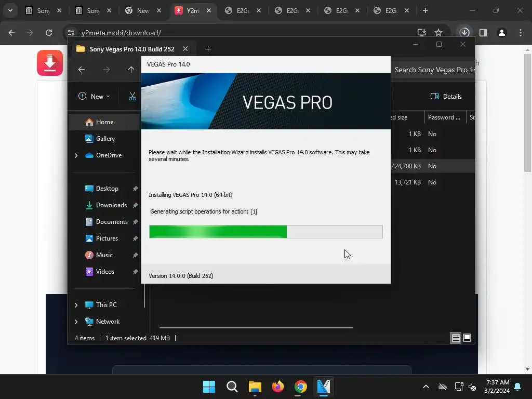Select the 13,721 KB file row
Screen dimensions: 532x399
[433, 182]
